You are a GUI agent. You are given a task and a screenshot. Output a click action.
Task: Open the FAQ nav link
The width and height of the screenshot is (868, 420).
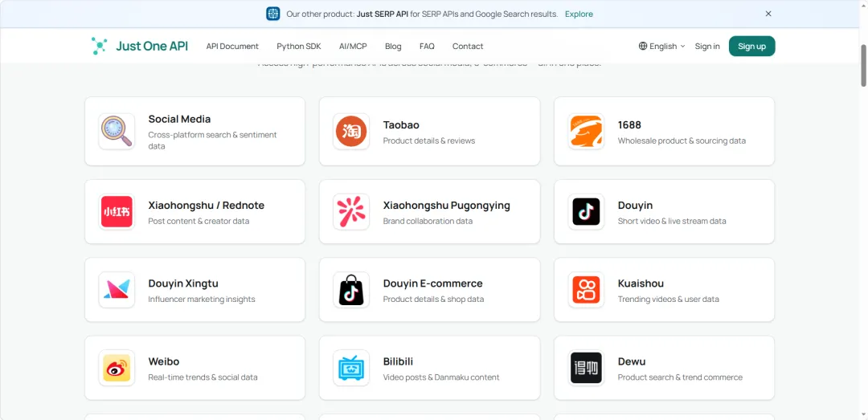point(427,46)
